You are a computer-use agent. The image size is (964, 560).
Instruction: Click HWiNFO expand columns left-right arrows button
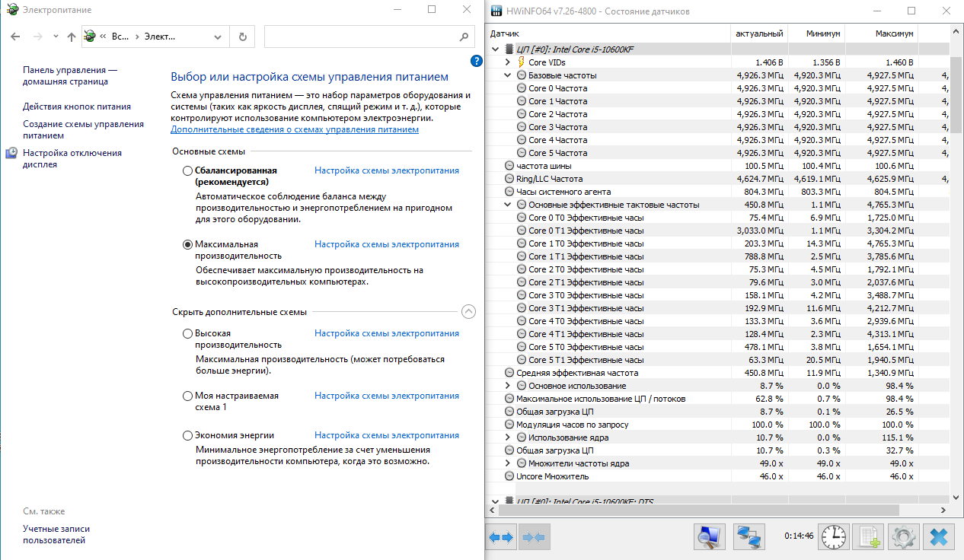(x=501, y=537)
